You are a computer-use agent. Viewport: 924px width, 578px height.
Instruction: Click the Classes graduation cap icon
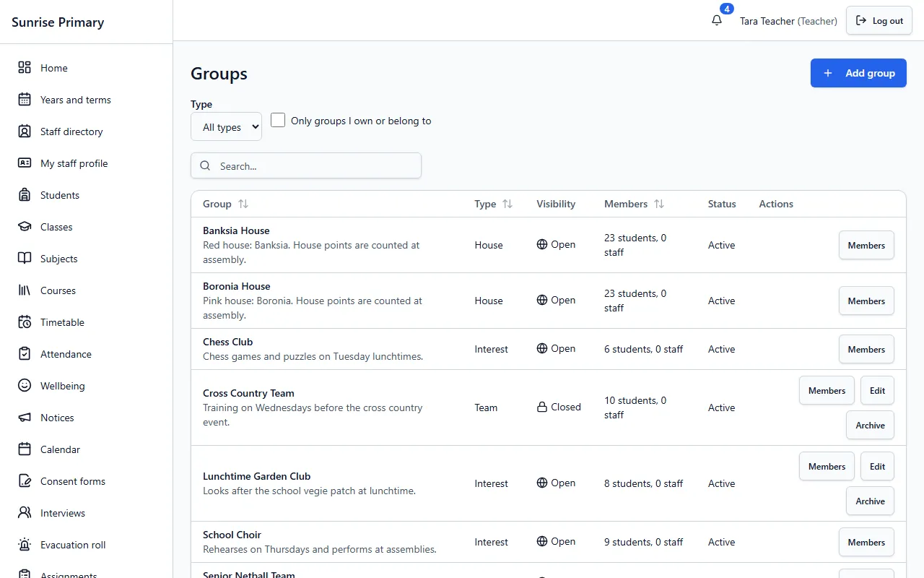pos(25,227)
